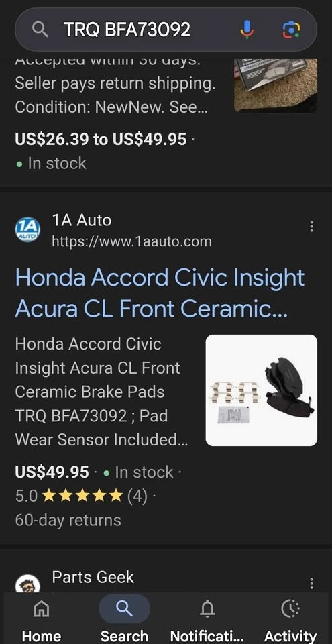Tap the magnifier icon in search bar
Viewport: 332px width, 644px height.
click(40, 30)
